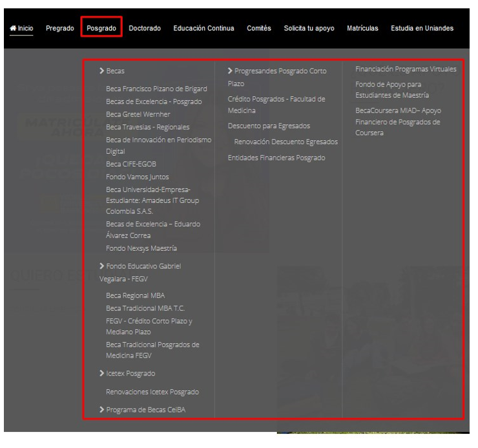
Task: Click the Programa de Becas CeiBA text
Action: [x=146, y=410]
